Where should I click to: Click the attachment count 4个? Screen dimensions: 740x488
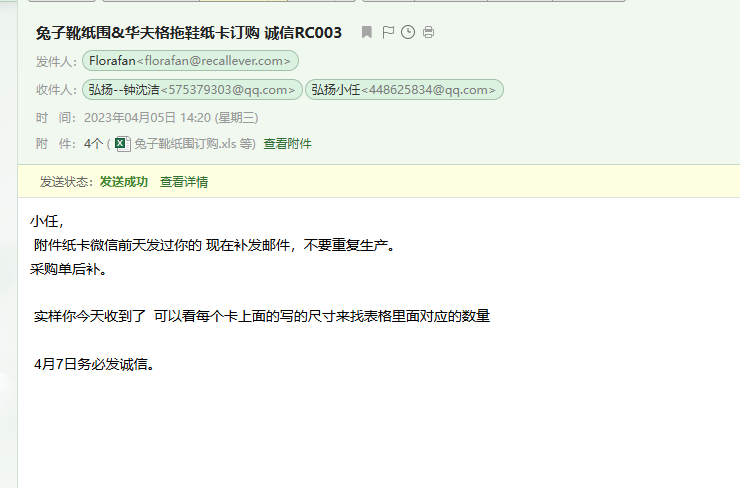pyautogui.click(x=93, y=144)
